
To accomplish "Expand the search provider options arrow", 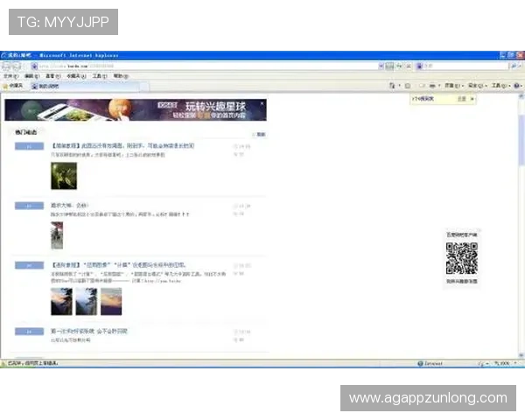I will pos(520,66).
